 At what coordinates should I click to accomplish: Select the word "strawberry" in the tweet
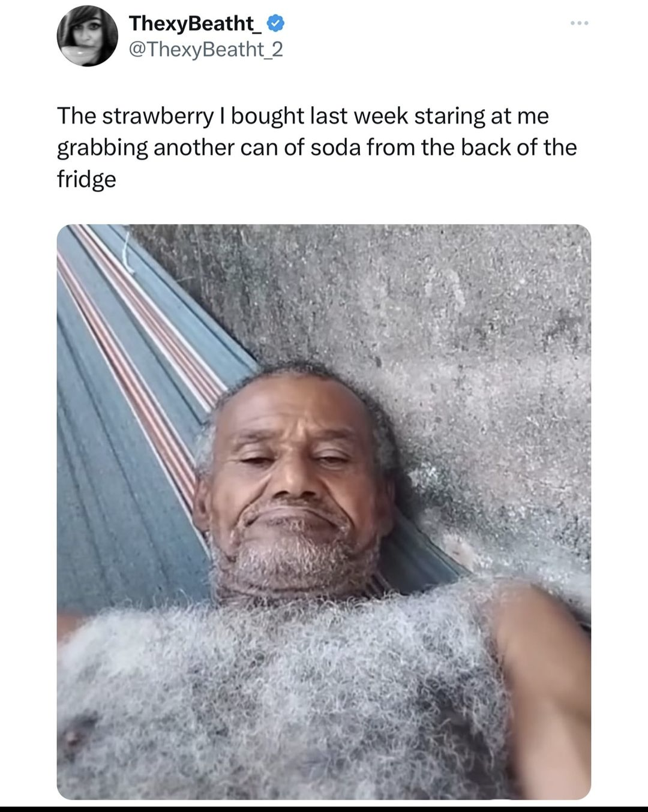pos(157,116)
